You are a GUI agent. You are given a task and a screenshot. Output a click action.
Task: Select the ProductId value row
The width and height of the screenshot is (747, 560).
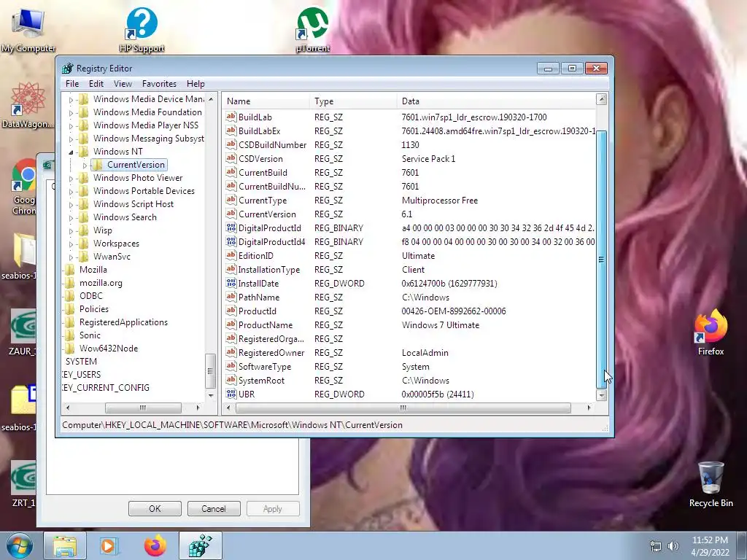[x=409, y=311]
